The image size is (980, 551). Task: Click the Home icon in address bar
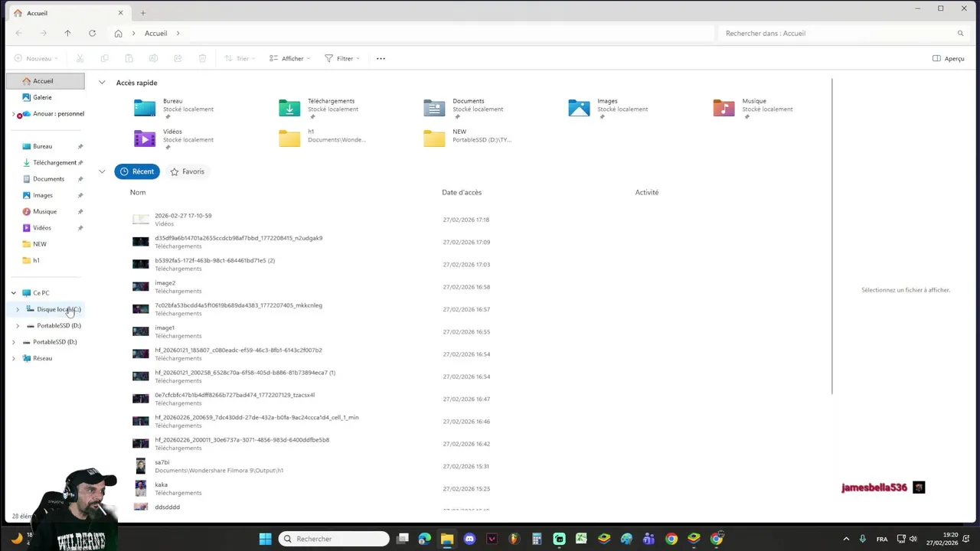(118, 33)
